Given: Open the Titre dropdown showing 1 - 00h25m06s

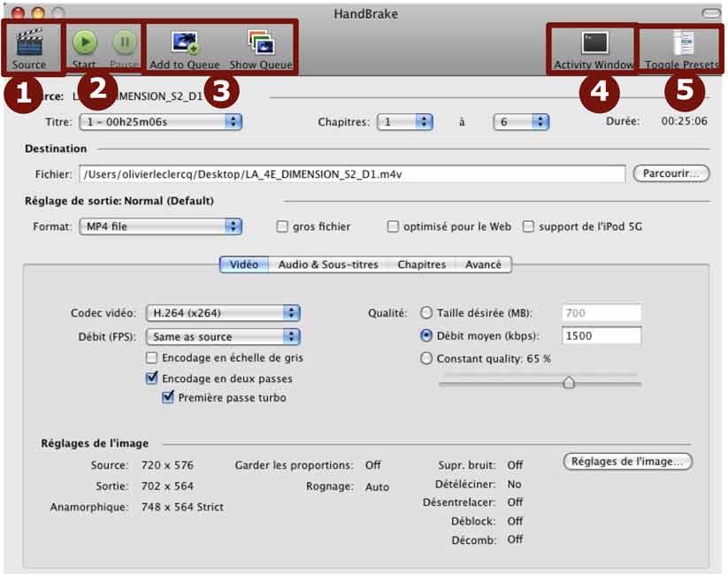Looking at the screenshot, I should [x=161, y=122].
